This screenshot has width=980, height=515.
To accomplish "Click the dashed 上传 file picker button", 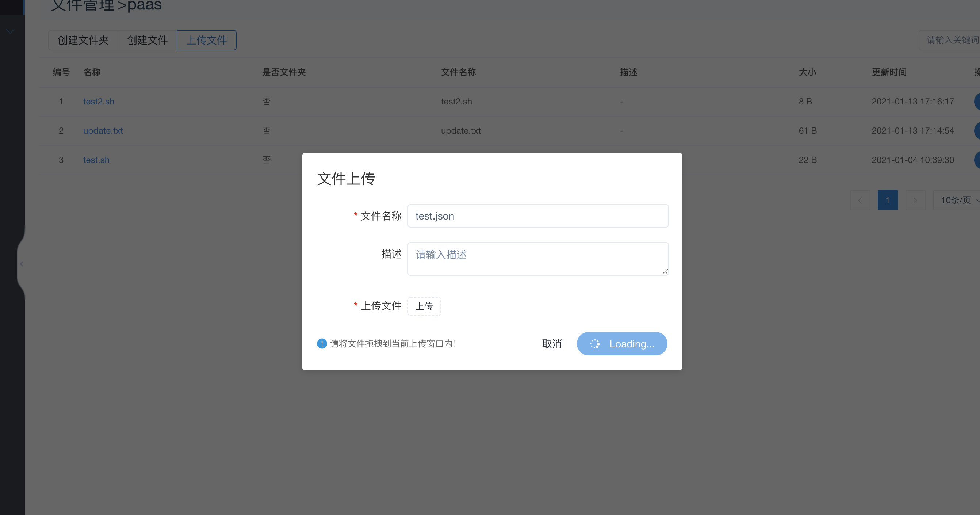I will (x=424, y=306).
